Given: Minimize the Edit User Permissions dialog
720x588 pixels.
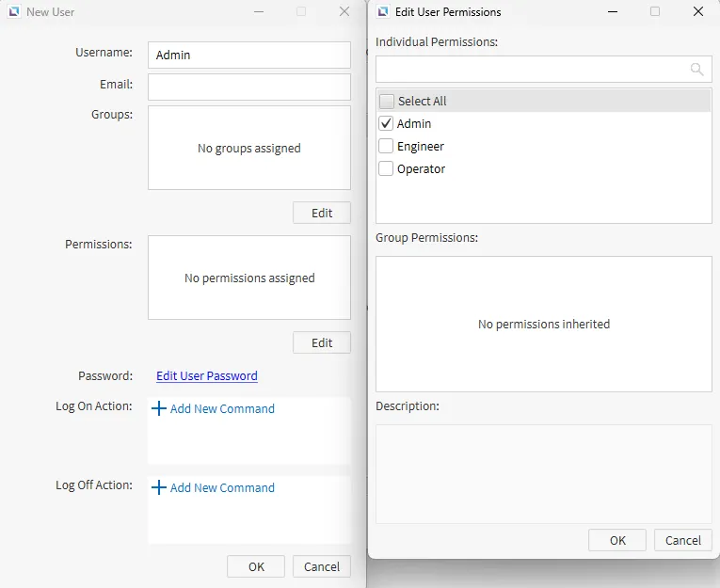Looking at the screenshot, I should (613, 12).
